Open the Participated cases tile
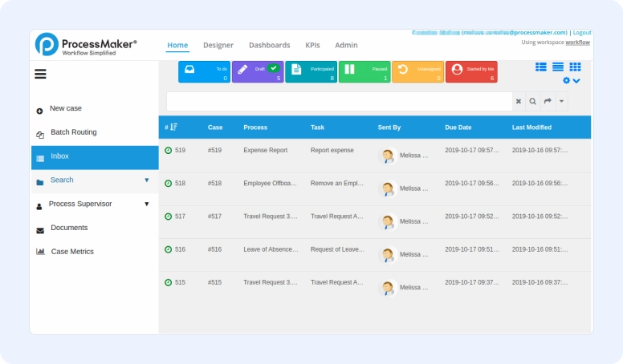Image resolution: width=623 pixels, height=364 pixels. 311,72
